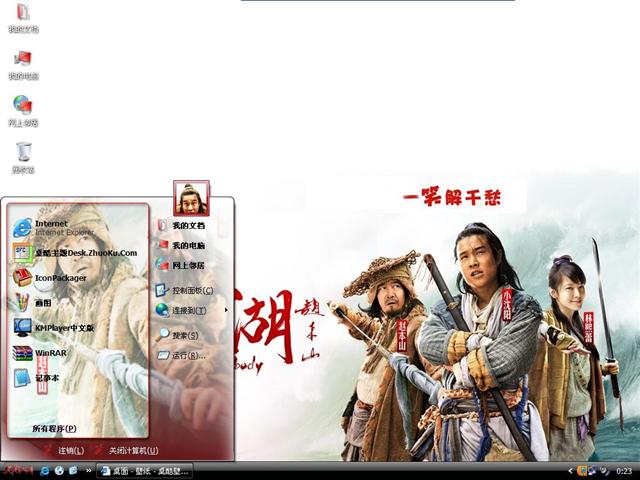The image size is (640, 480).
Task: Click 注销(L) log off button
Action: click(x=64, y=451)
